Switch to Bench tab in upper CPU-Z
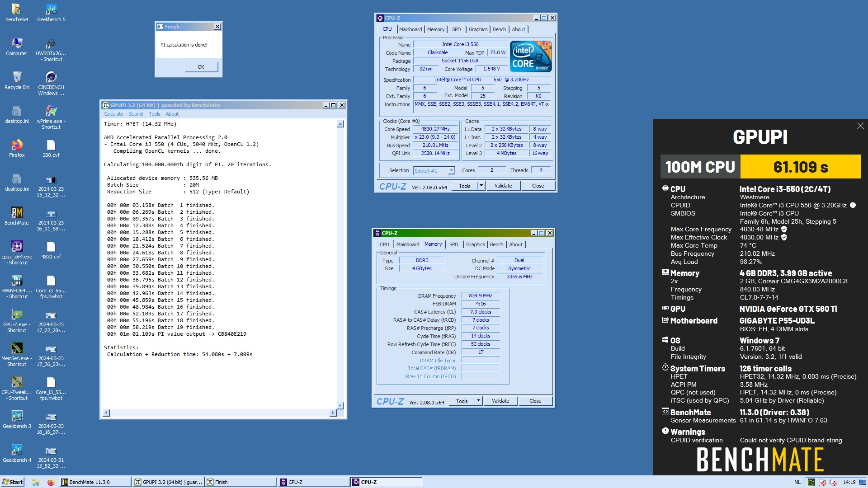 pyautogui.click(x=499, y=29)
